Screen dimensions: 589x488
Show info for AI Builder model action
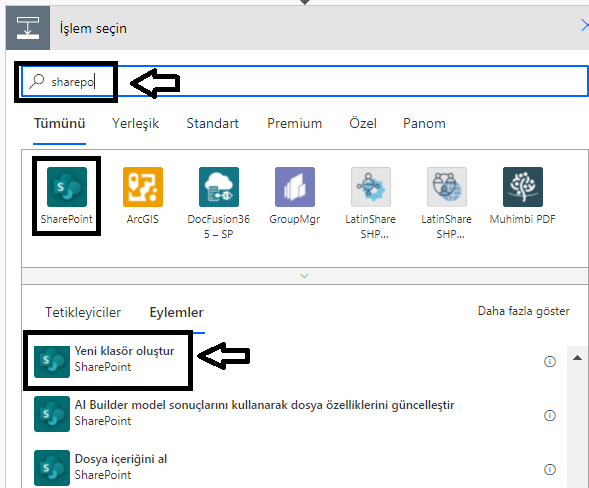(550, 415)
